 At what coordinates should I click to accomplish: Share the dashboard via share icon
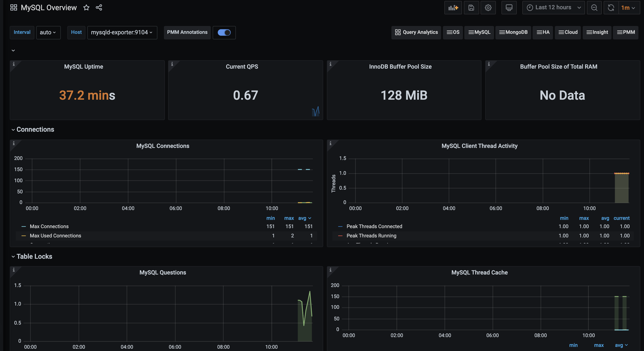coord(99,7)
